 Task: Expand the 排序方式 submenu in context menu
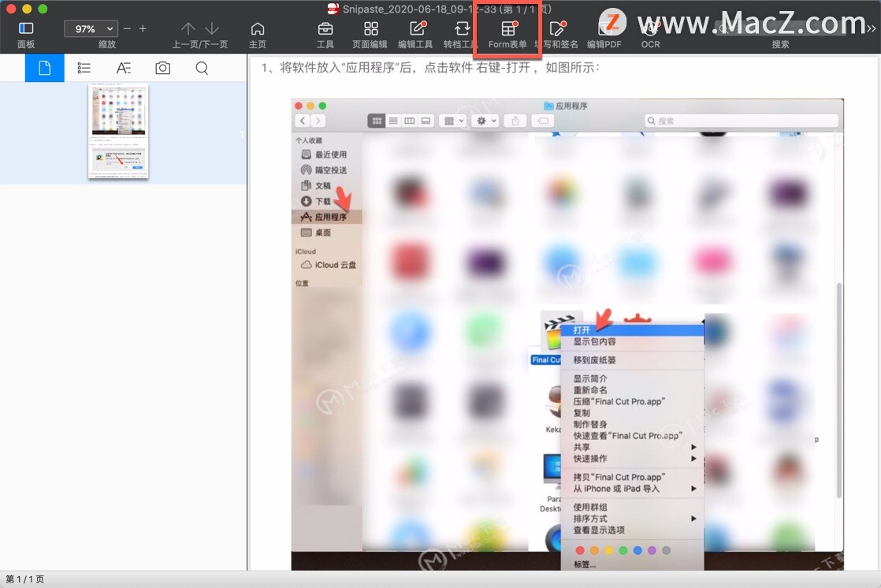(633, 519)
